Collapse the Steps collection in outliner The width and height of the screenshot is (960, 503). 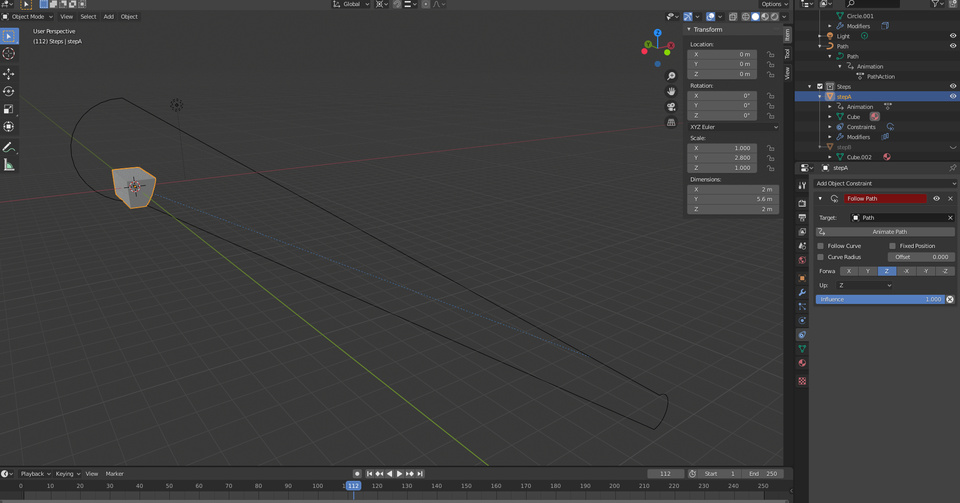click(x=810, y=86)
